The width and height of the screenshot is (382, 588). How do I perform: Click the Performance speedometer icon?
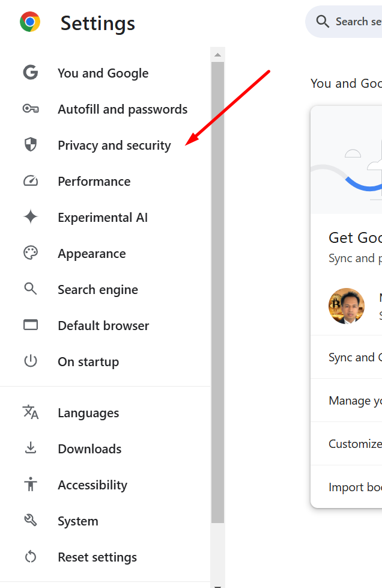tap(30, 182)
